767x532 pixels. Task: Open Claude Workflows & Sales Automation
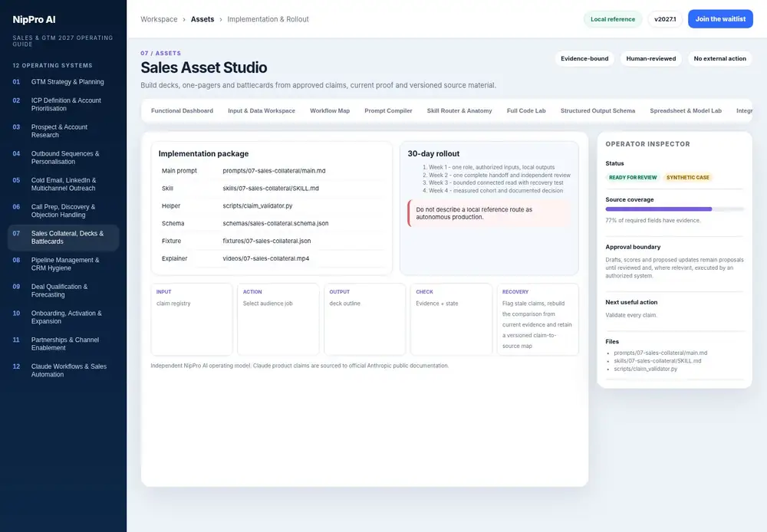click(63, 370)
